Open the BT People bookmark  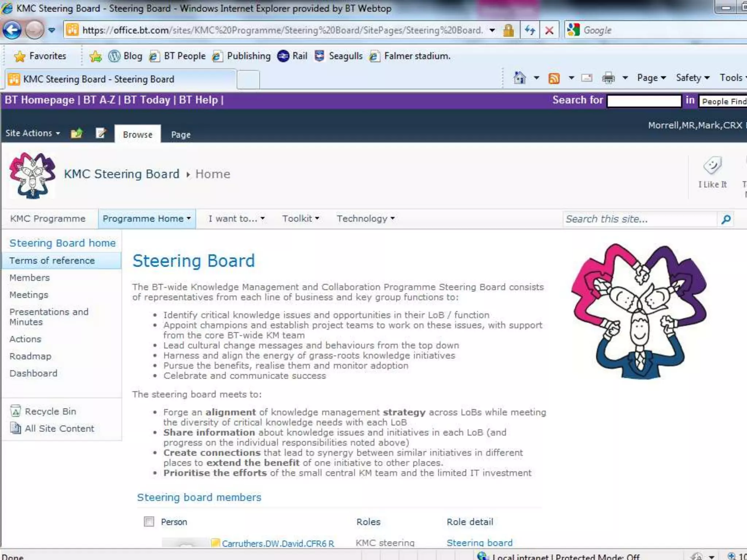pyautogui.click(x=178, y=56)
